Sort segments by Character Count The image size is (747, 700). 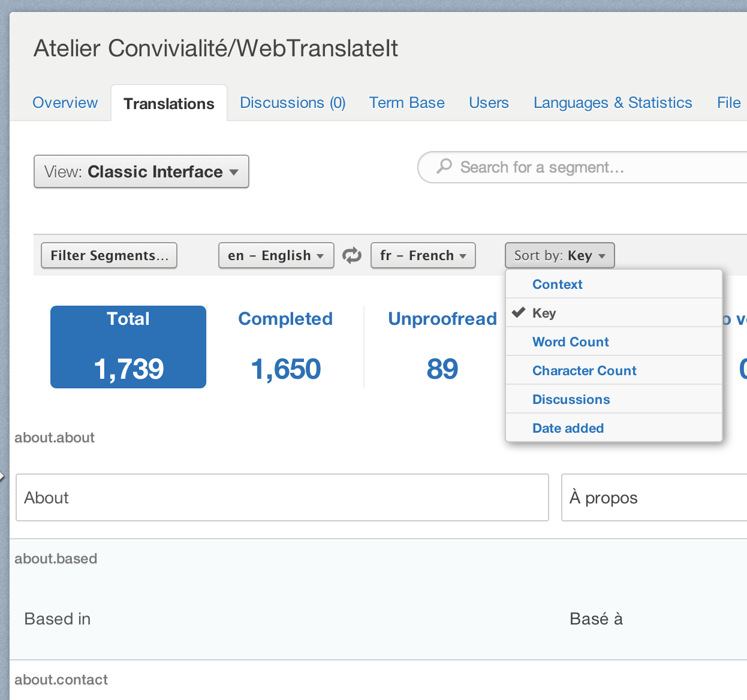point(614,370)
